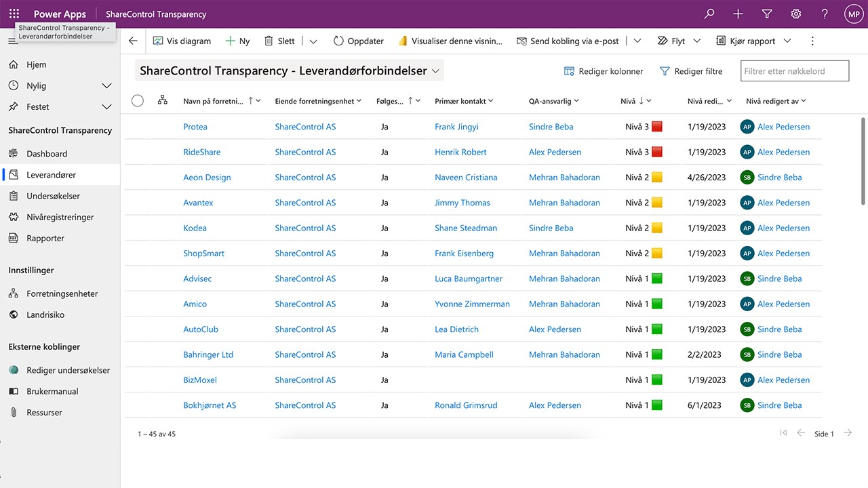The image size is (868, 488).
Task: Open the app launcher waffle icon
Action: coord(14,14)
